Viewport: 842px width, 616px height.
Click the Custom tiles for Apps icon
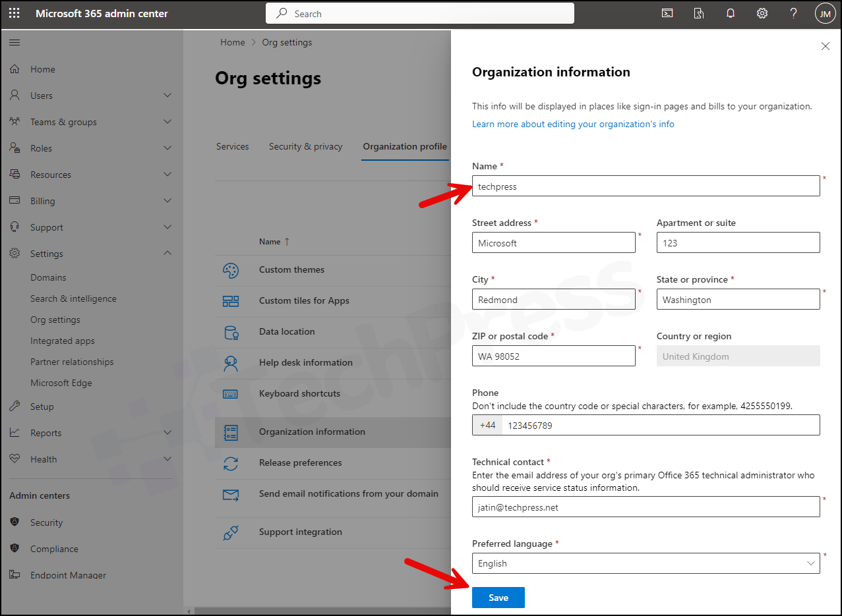[231, 301]
